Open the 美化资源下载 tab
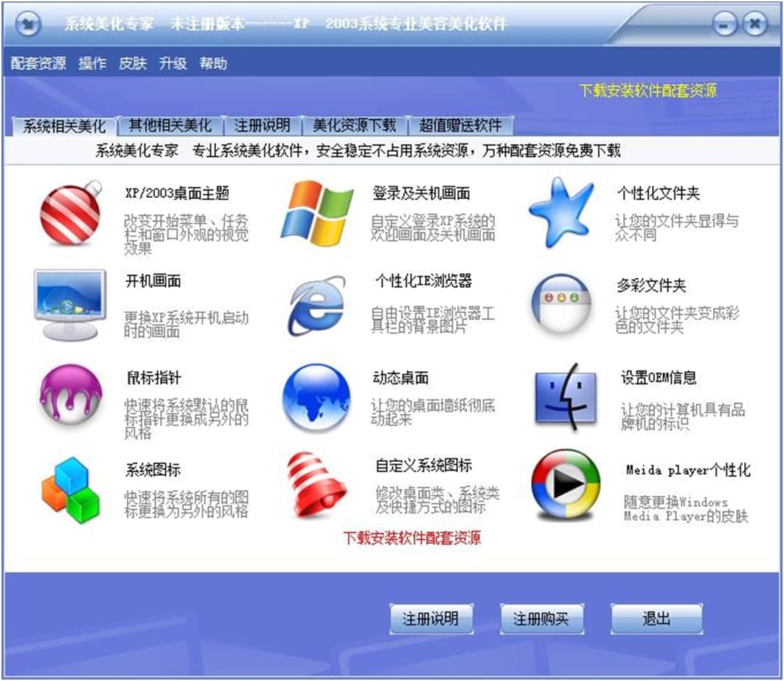The image size is (784, 681). coord(353,125)
